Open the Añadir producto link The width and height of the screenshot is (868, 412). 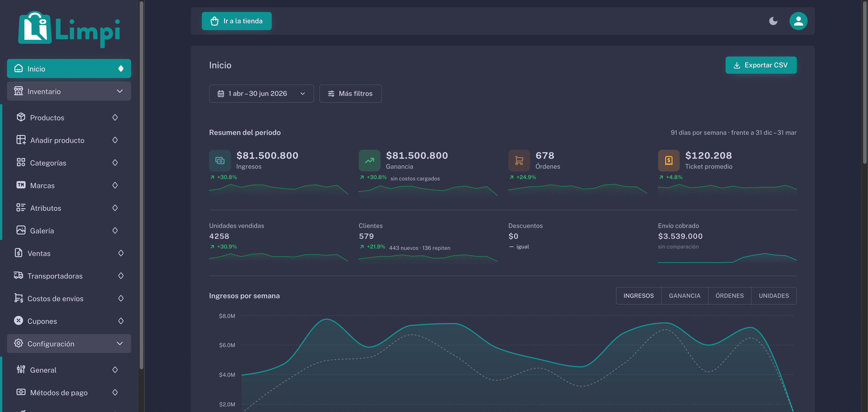coord(69,140)
